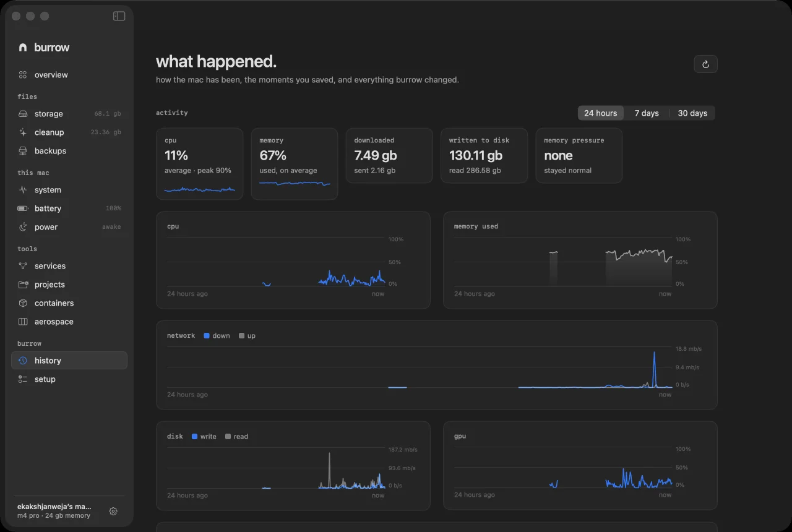Switch the range to 7 days
This screenshot has height=532, width=792.
pos(647,113)
